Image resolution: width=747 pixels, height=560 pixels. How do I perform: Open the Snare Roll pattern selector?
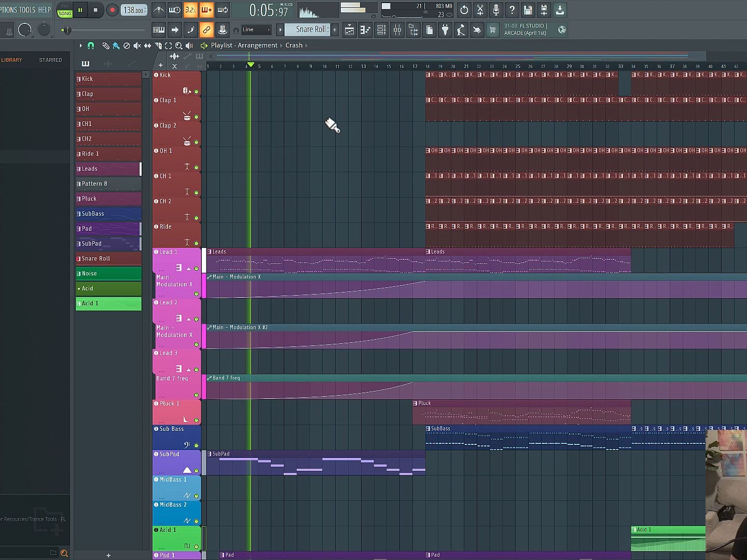click(x=308, y=30)
